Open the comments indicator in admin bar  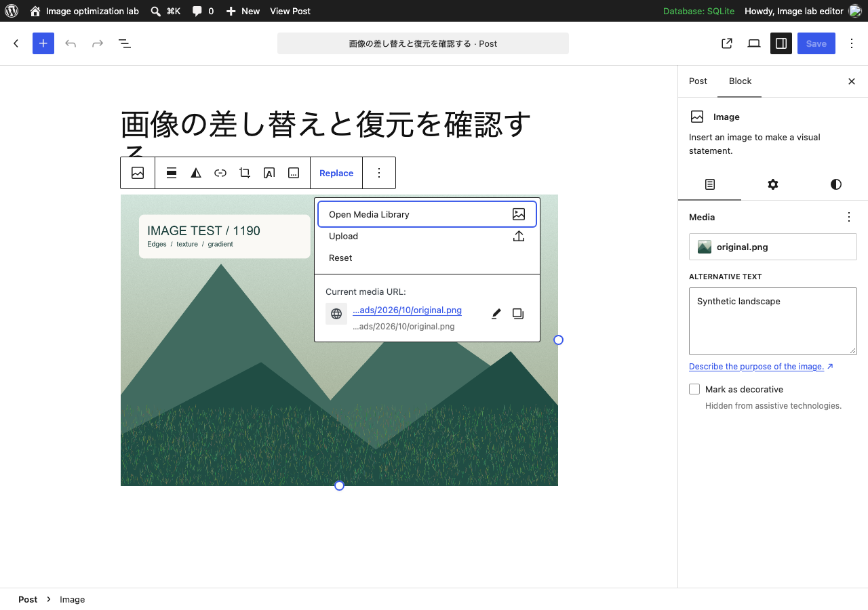tap(203, 11)
